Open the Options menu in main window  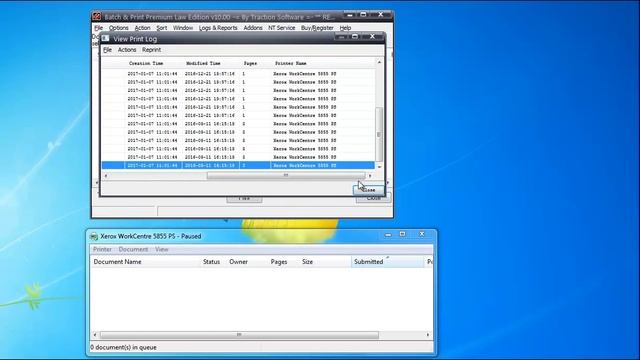(x=118, y=28)
